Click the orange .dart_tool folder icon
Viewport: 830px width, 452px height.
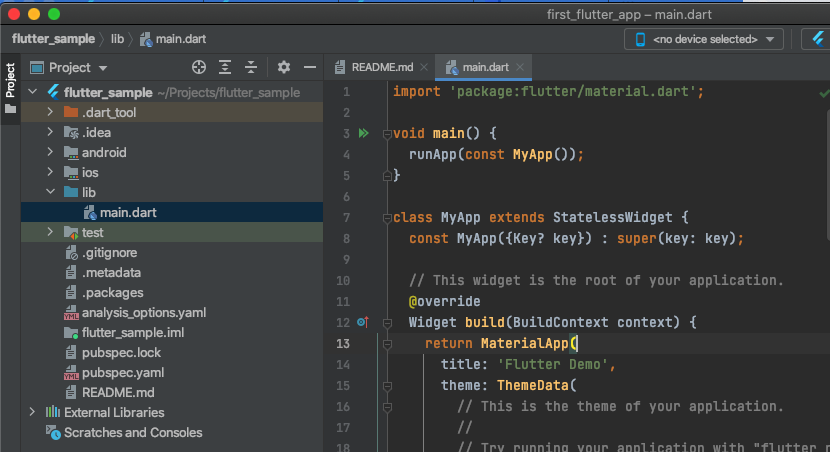pyautogui.click(x=71, y=112)
